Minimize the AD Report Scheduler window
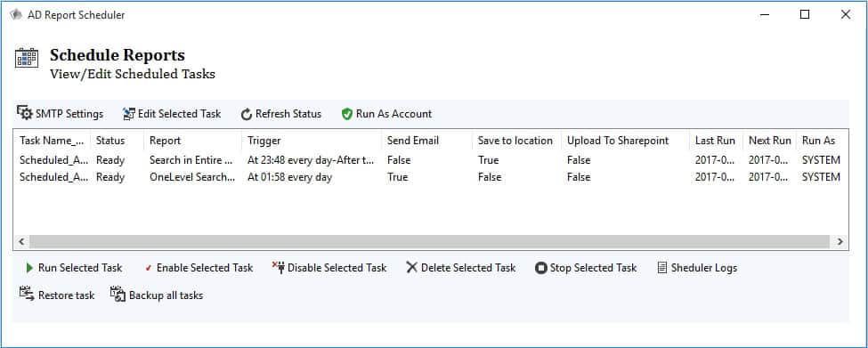868x348 pixels. 764,15
